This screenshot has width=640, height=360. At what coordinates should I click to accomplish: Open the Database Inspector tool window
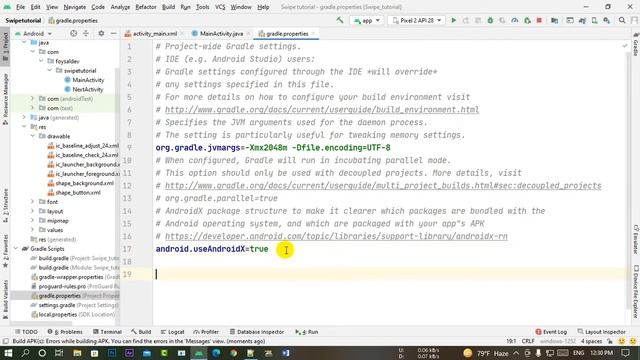tap(256, 332)
